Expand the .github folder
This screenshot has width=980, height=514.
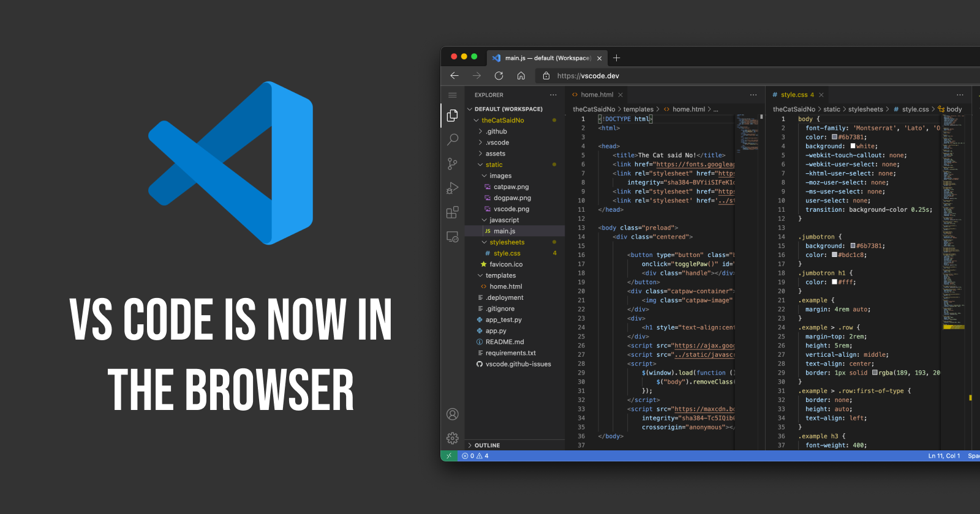click(x=480, y=132)
